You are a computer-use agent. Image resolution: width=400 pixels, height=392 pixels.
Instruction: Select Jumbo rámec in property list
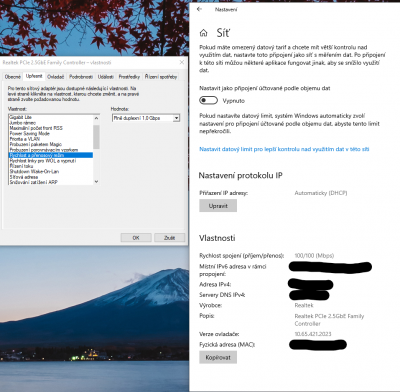coord(23,123)
